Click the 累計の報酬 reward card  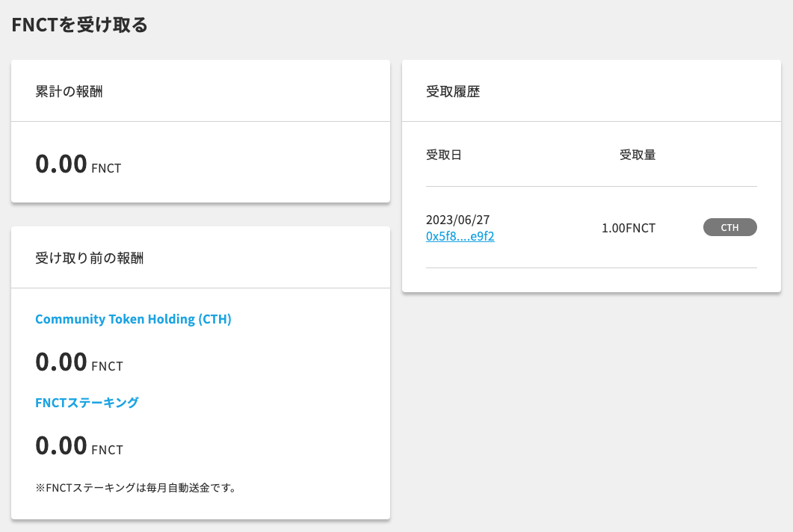pyautogui.click(x=200, y=131)
